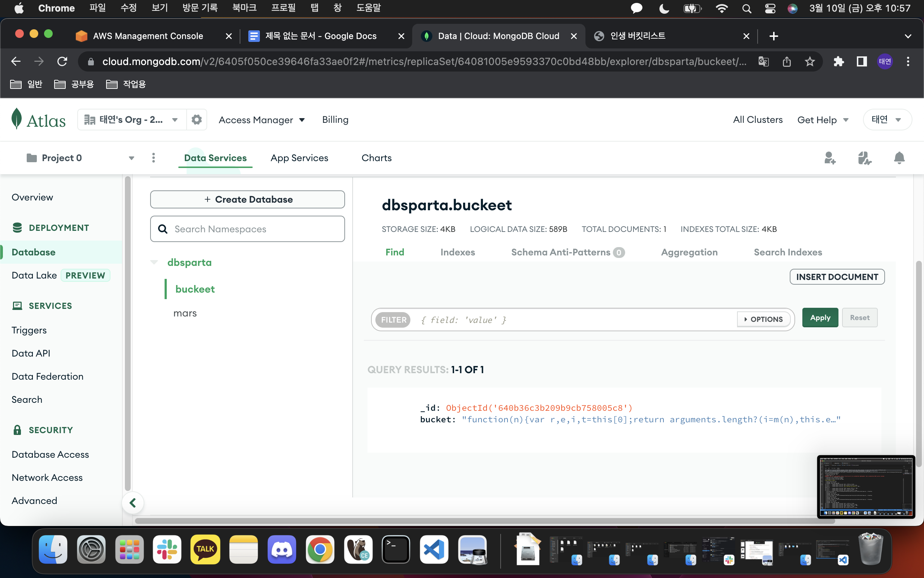Viewport: 924px width, 578px height.
Task: Open the Project 0 selector dropdown
Action: point(80,158)
